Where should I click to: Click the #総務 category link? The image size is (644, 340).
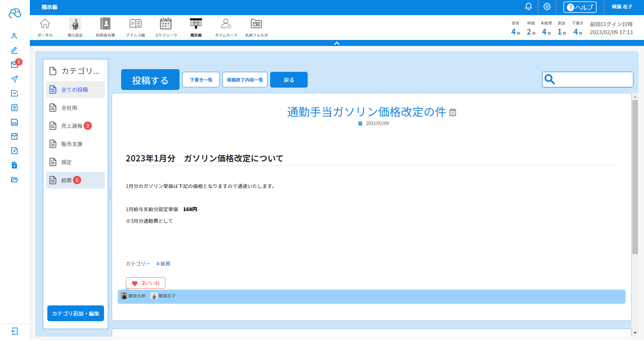(x=163, y=264)
